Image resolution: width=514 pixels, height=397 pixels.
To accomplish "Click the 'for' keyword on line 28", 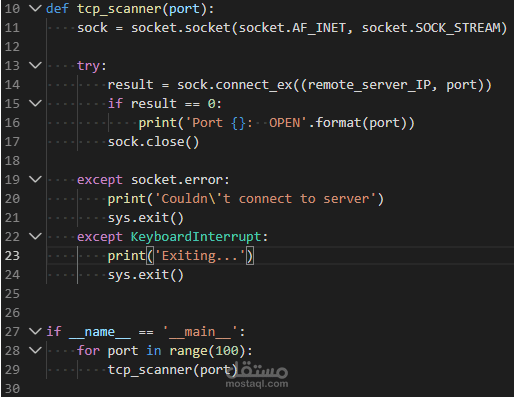I will (x=88, y=351).
